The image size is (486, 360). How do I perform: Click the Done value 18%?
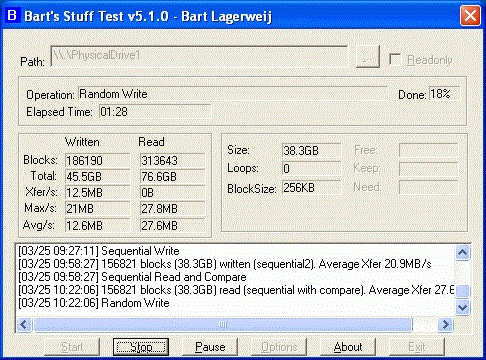pyautogui.click(x=444, y=94)
